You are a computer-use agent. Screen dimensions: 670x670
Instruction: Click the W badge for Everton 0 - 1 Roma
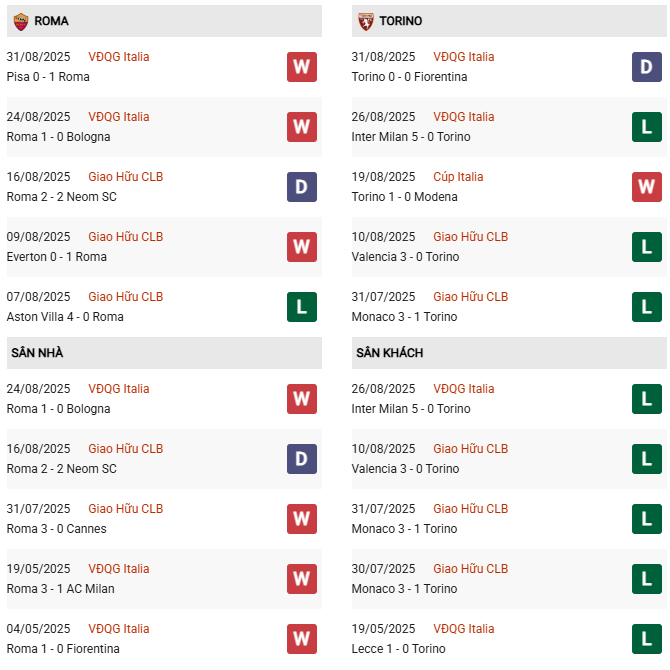(x=301, y=247)
